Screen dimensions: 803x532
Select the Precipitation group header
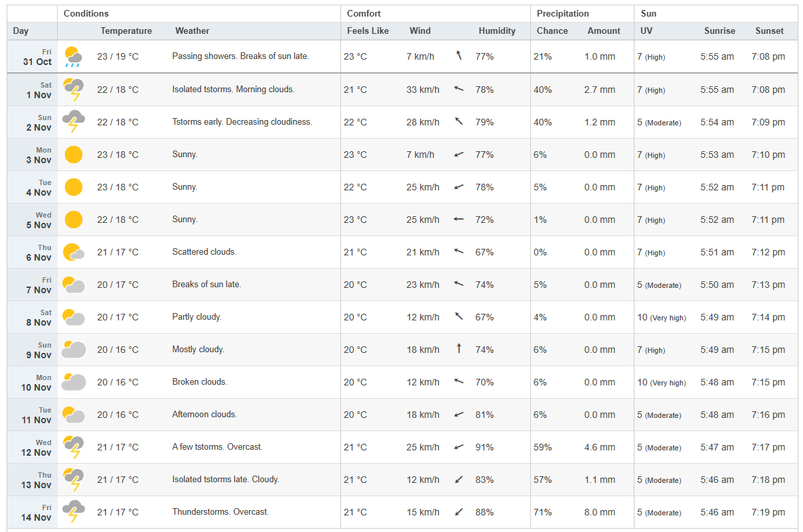(563, 13)
